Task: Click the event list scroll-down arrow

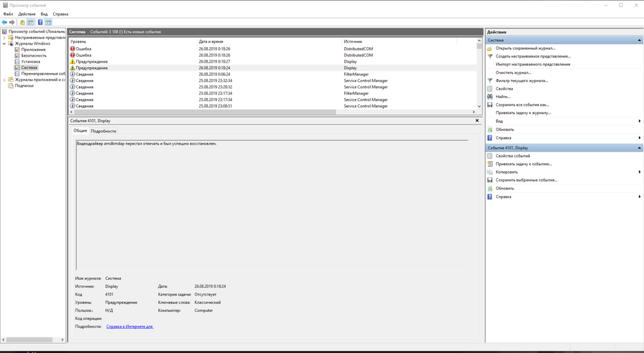Action: point(479,106)
